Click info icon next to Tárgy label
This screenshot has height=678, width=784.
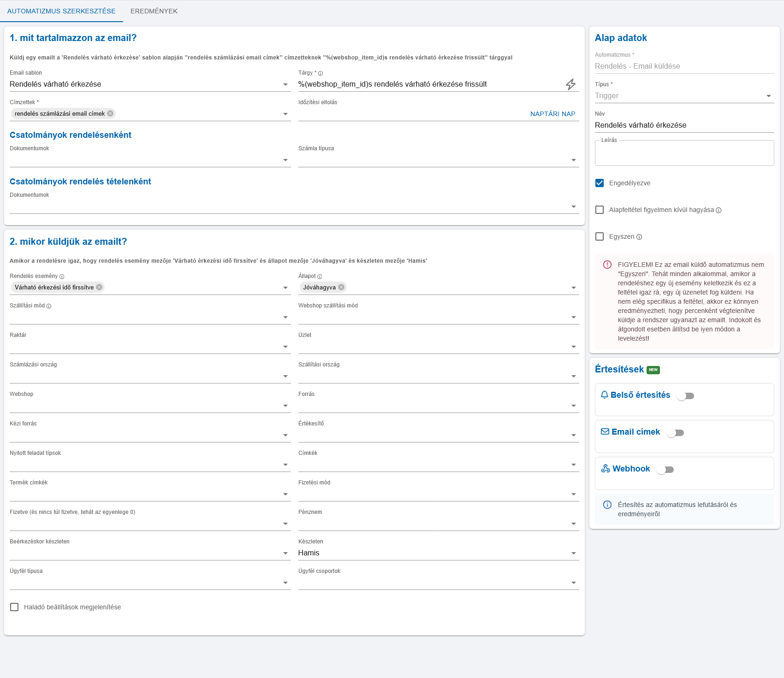click(321, 73)
